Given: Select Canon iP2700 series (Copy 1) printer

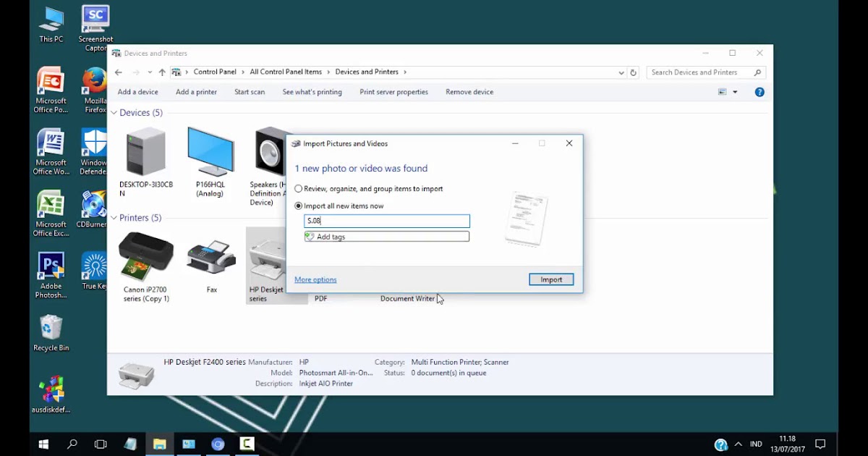Looking at the screenshot, I should pyautogui.click(x=146, y=267).
